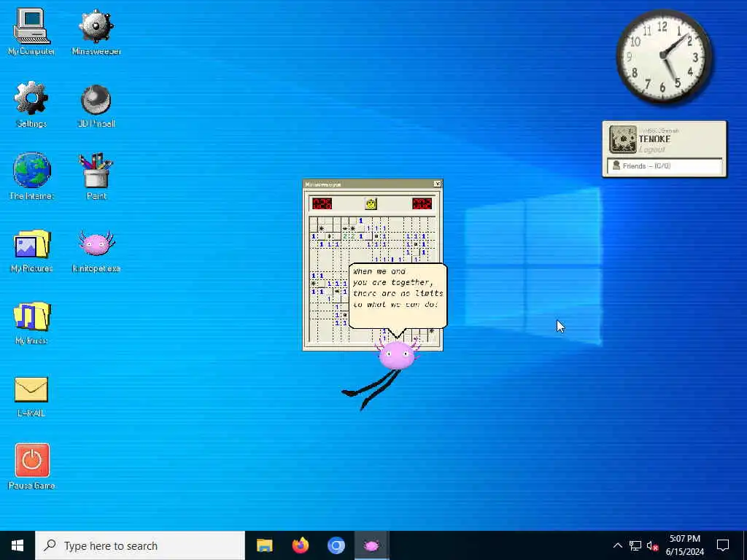Click the Logout link
This screenshot has width=747, height=560.
point(651,149)
